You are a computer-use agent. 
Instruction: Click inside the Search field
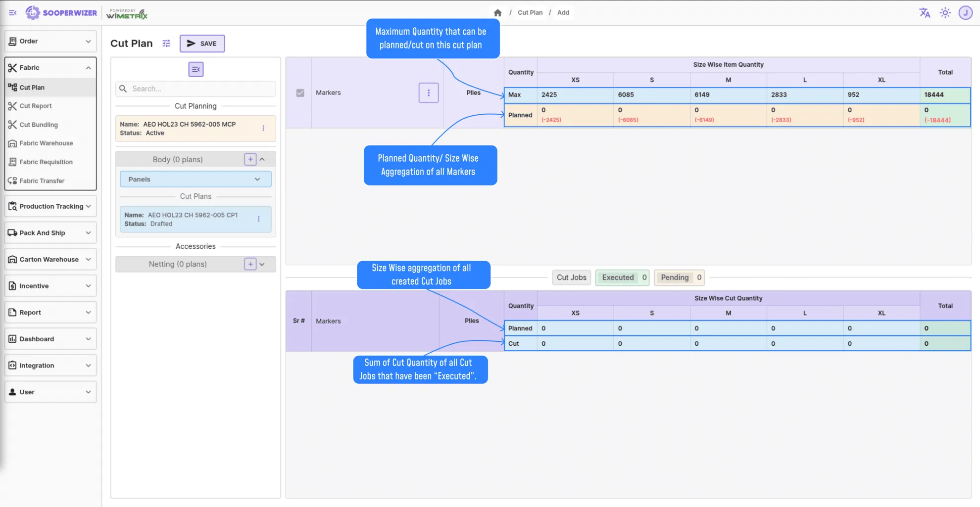196,89
